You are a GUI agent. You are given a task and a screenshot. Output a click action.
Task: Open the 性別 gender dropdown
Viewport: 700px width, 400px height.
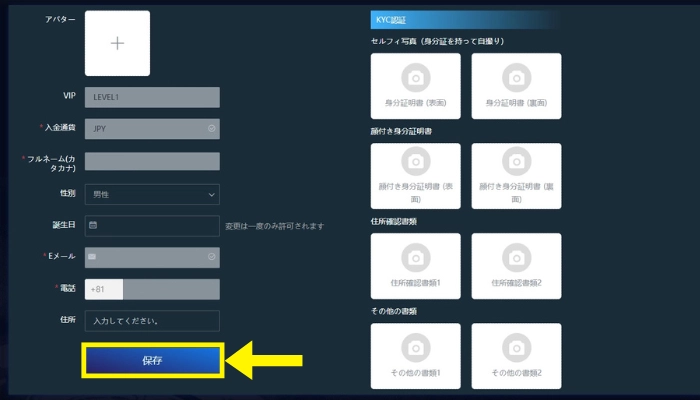(x=152, y=194)
